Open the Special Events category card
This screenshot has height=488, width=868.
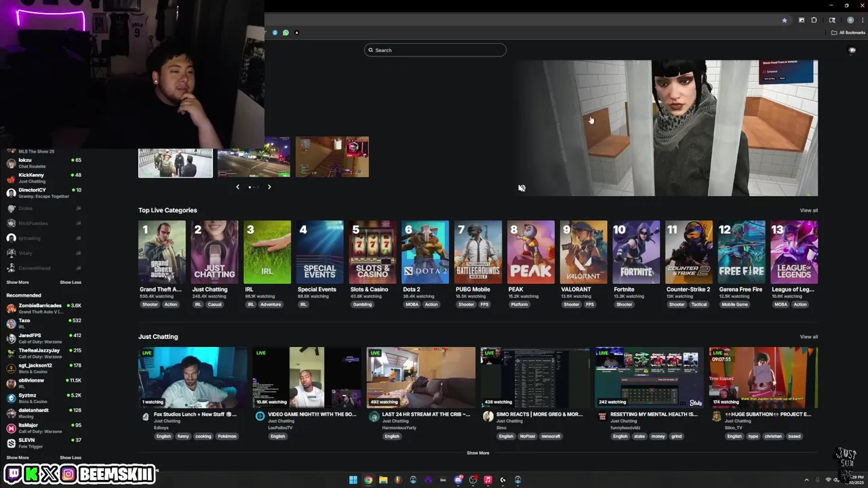pyautogui.click(x=320, y=252)
